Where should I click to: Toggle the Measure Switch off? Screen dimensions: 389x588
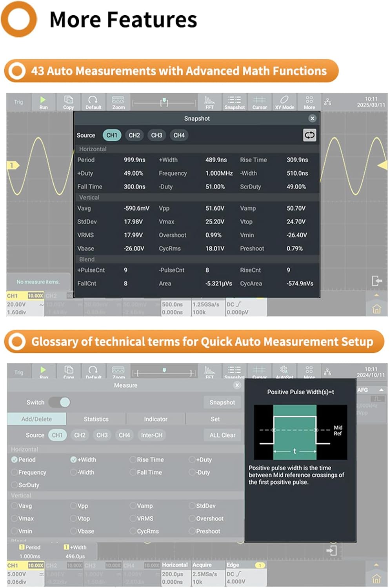[60, 402]
